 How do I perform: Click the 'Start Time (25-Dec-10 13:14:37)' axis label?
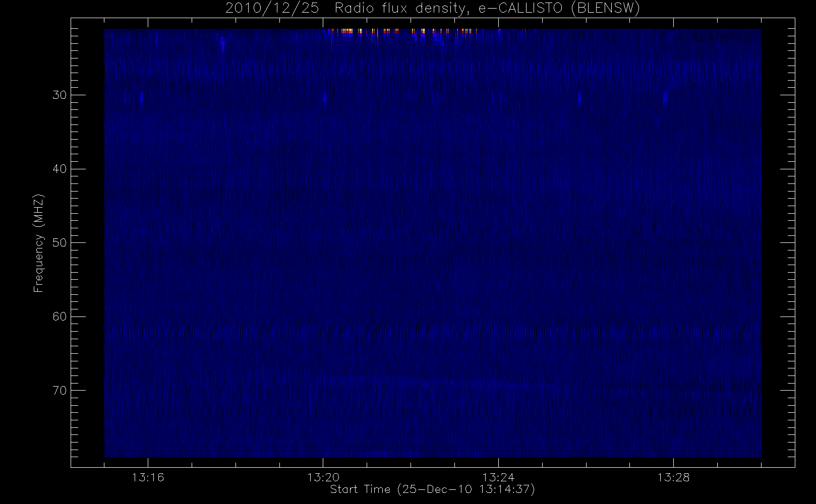click(x=432, y=489)
